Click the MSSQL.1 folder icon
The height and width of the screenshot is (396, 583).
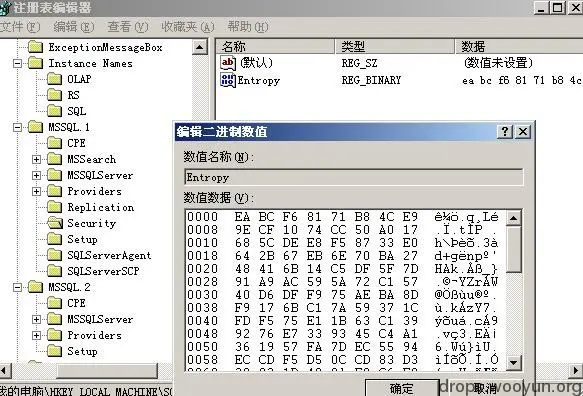36,127
